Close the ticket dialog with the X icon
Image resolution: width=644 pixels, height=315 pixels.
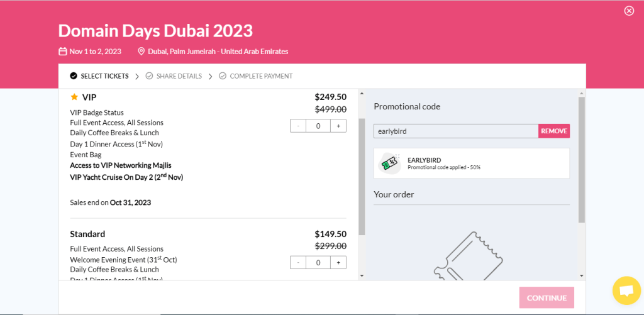[629, 11]
